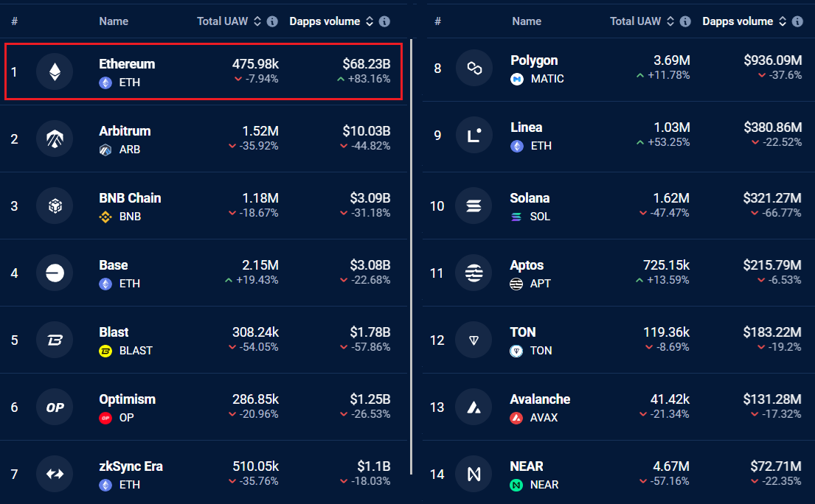Sort right table by Total UAW arrows
Viewport: 815px width, 504px height.
pos(670,21)
